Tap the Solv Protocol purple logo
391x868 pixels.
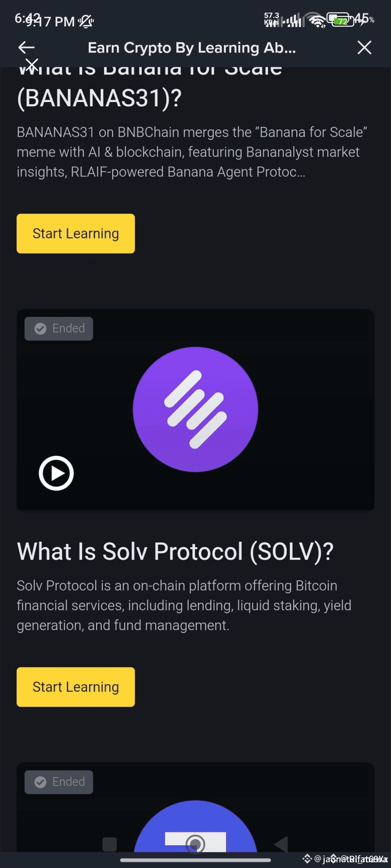point(195,409)
